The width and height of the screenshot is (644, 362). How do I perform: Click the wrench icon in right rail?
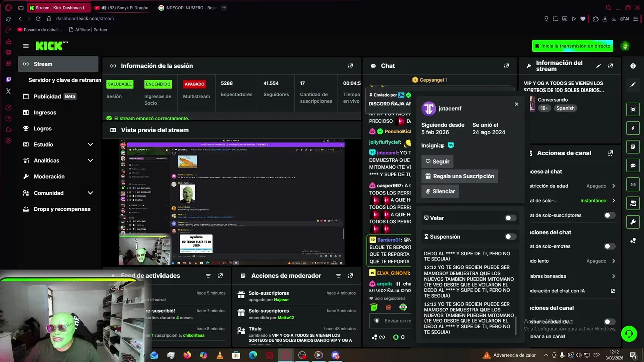click(x=633, y=222)
